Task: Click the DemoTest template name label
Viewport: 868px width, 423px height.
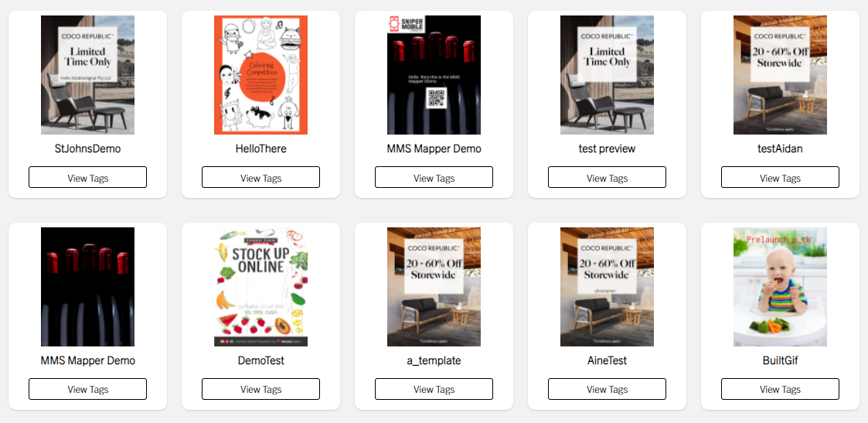Action: [260, 361]
